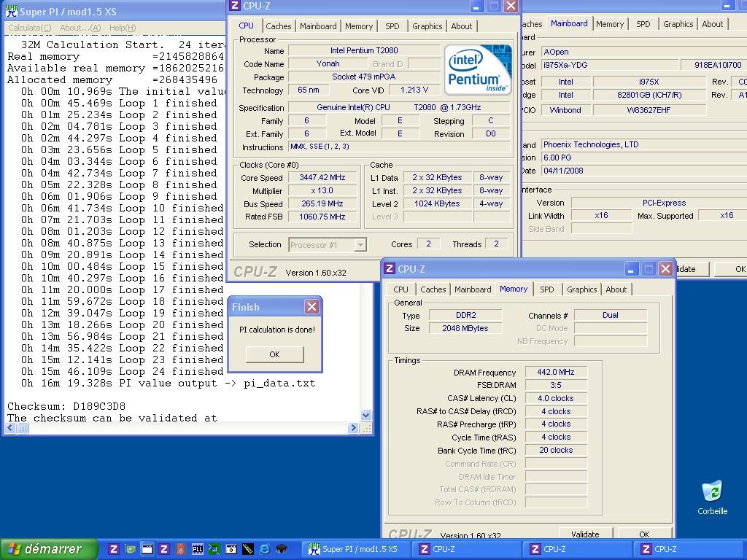Click Checksum: D189C3D8 line in Super PI

(66, 406)
